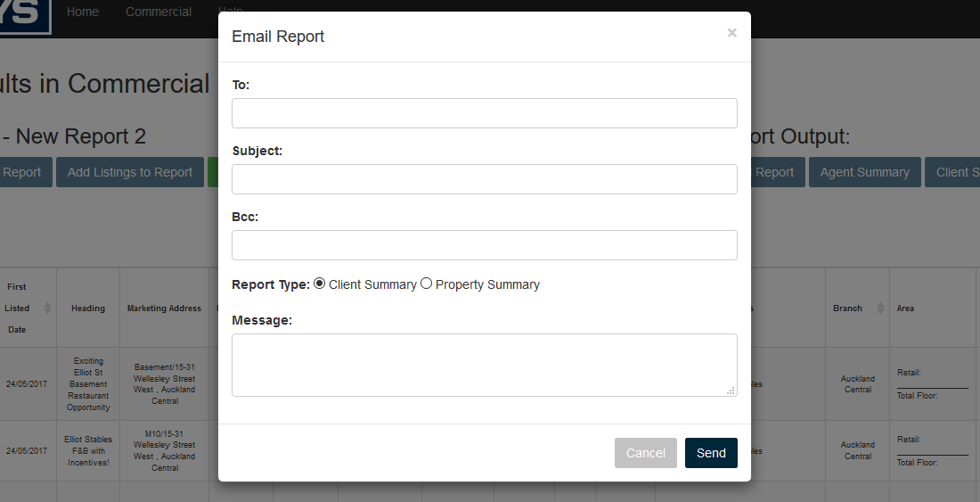
Task: Open the Commercial menu
Action: point(159,12)
